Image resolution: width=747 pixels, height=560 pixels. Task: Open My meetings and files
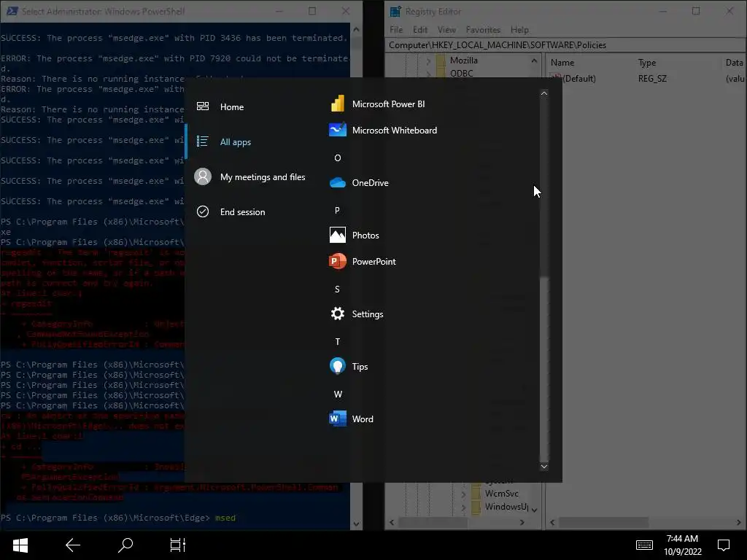[263, 177]
